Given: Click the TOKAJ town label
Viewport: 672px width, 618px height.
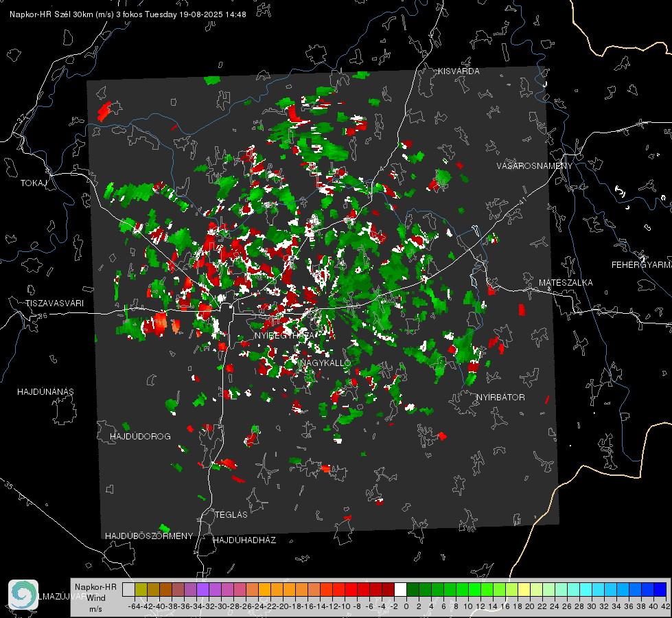Looking at the screenshot, I should (34, 183).
